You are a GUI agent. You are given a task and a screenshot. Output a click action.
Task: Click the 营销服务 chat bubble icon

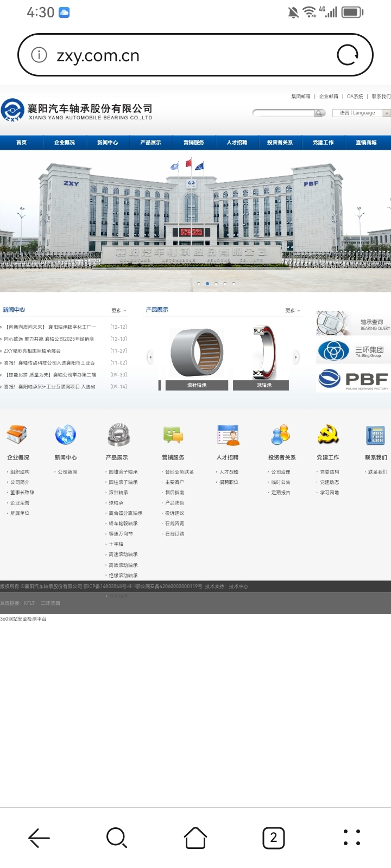coord(173,435)
